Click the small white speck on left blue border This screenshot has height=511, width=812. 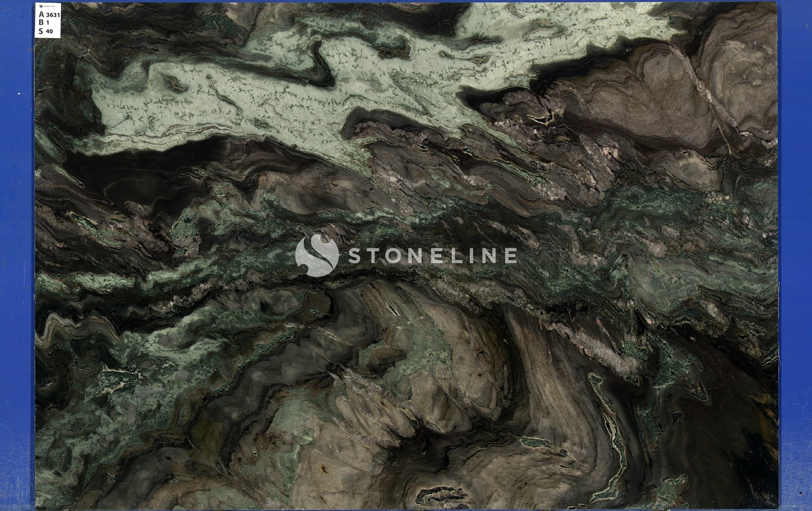point(19,94)
